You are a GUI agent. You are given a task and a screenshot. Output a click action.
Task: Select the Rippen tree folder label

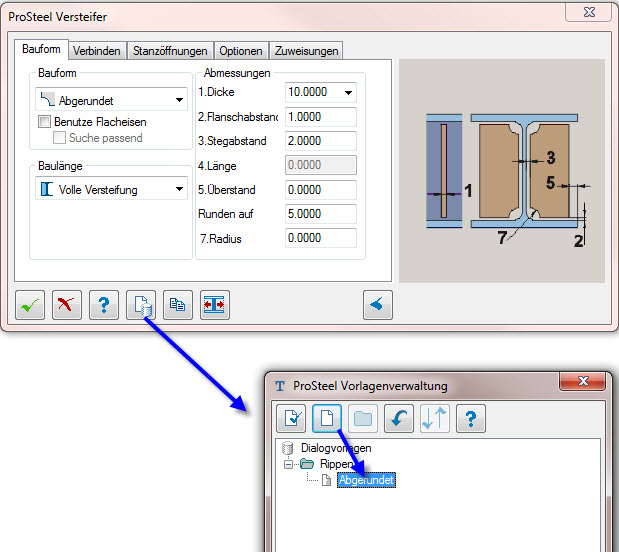(x=336, y=464)
